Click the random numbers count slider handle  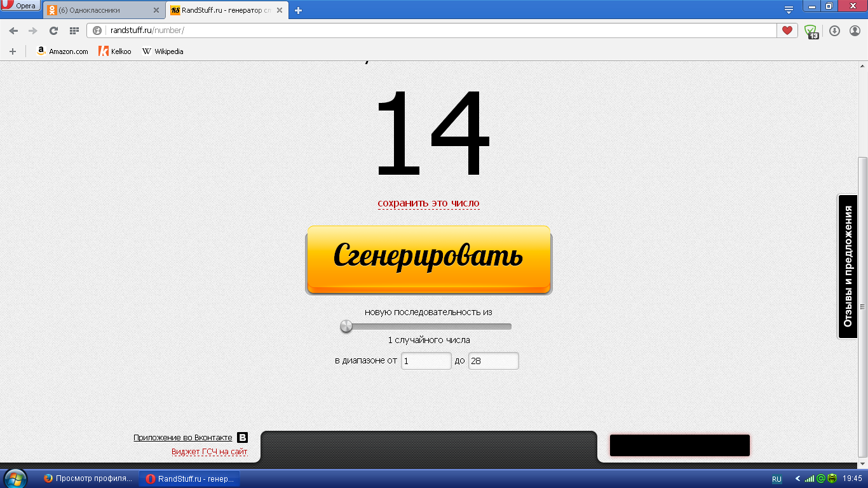click(x=346, y=327)
